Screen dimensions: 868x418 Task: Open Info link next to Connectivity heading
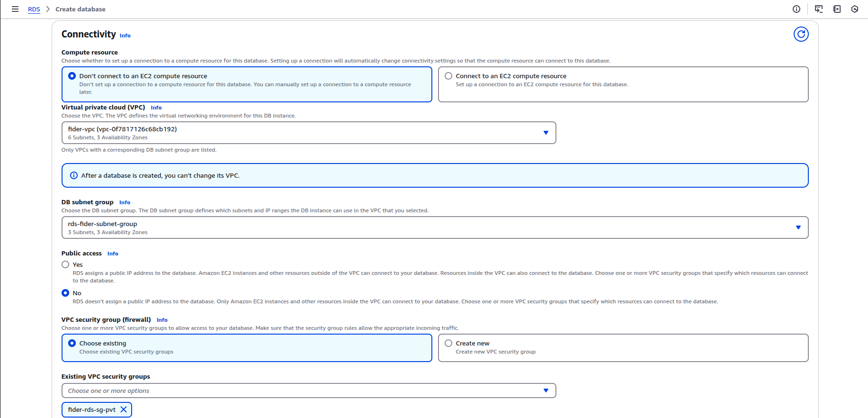coord(125,36)
